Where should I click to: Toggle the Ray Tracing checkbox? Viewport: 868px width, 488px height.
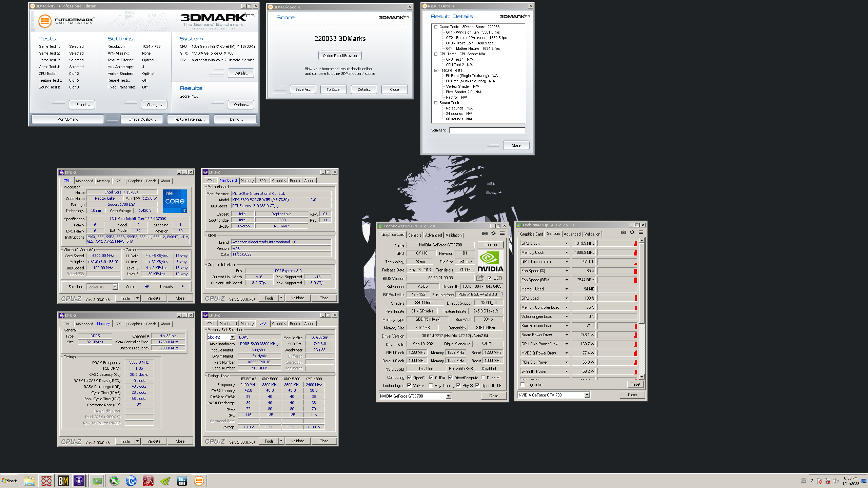pyautogui.click(x=431, y=385)
